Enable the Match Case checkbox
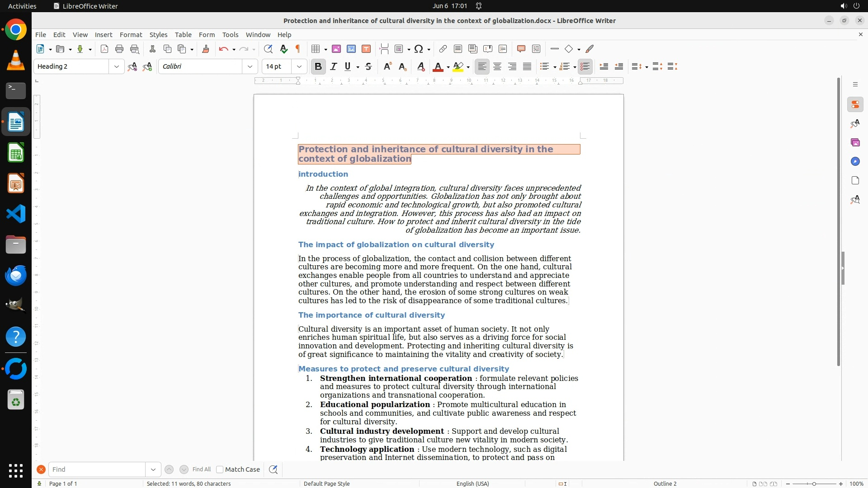 click(x=220, y=469)
